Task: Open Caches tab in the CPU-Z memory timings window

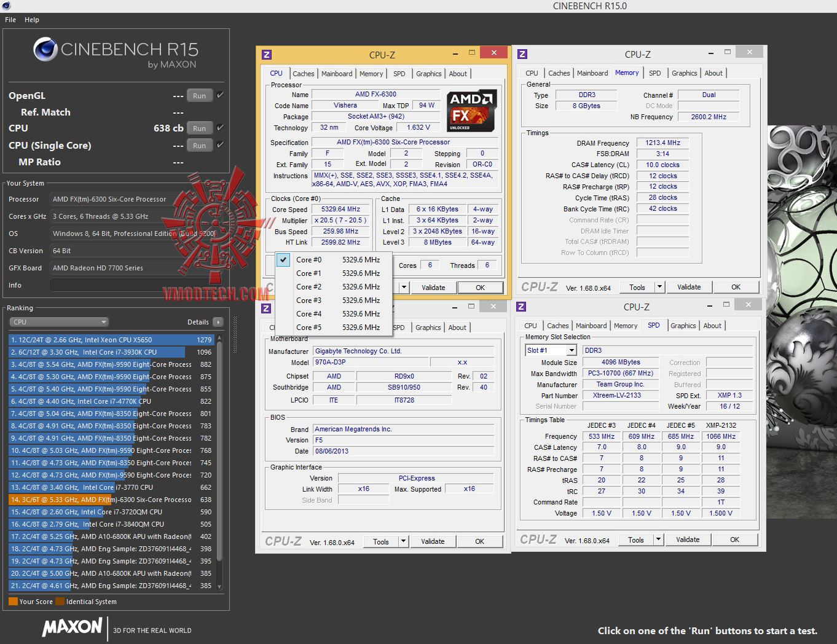Action: click(x=559, y=73)
